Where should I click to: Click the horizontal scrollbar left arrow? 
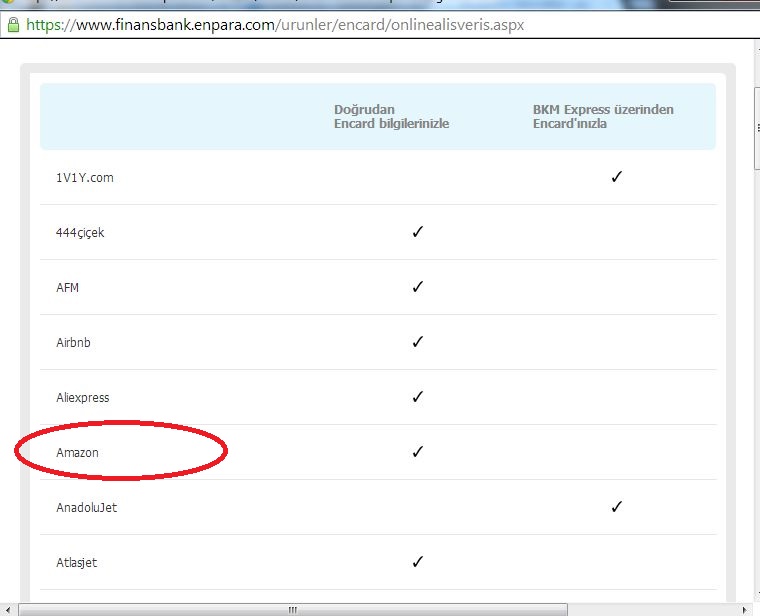[x=8, y=610]
